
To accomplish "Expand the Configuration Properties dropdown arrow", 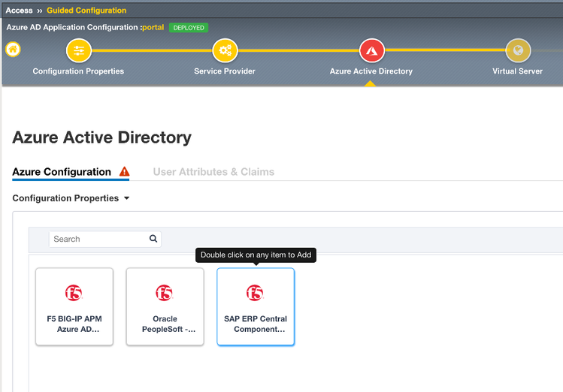I will point(126,198).
